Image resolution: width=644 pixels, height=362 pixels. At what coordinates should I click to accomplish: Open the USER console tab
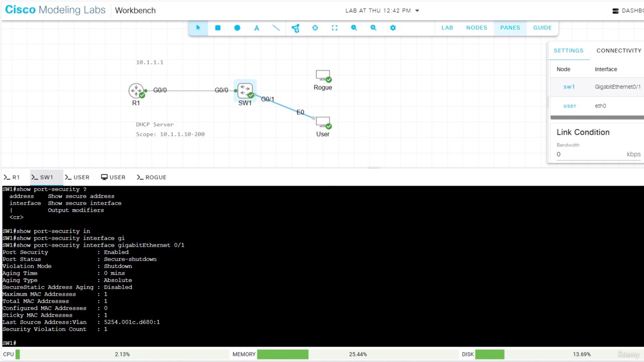tap(77, 177)
